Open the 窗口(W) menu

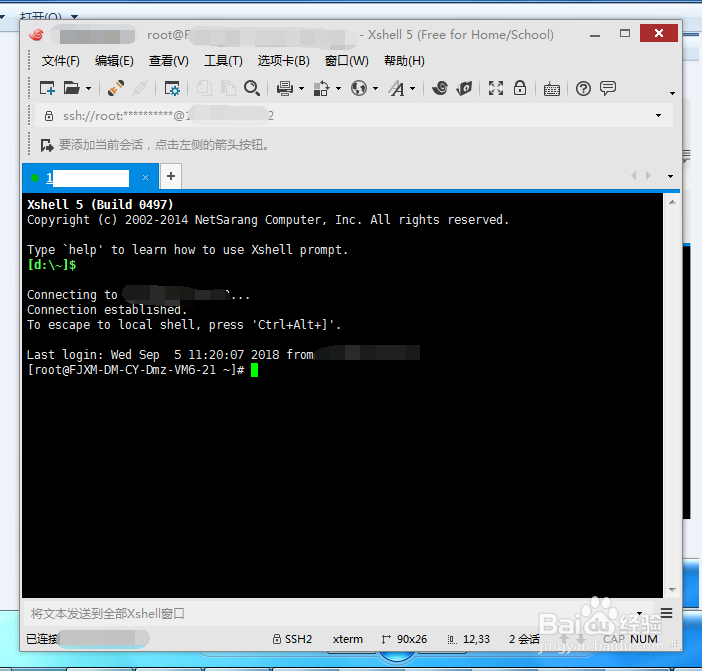point(347,61)
